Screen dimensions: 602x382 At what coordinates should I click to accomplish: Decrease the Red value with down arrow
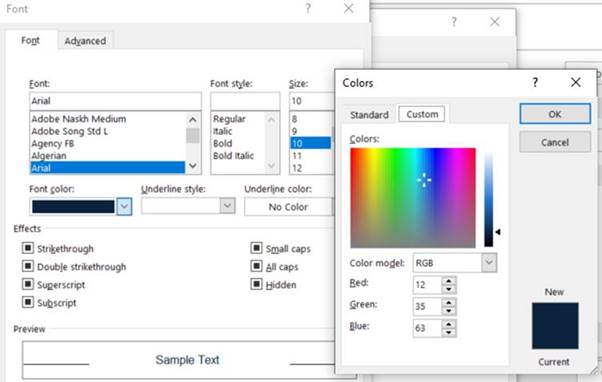[x=448, y=289]
